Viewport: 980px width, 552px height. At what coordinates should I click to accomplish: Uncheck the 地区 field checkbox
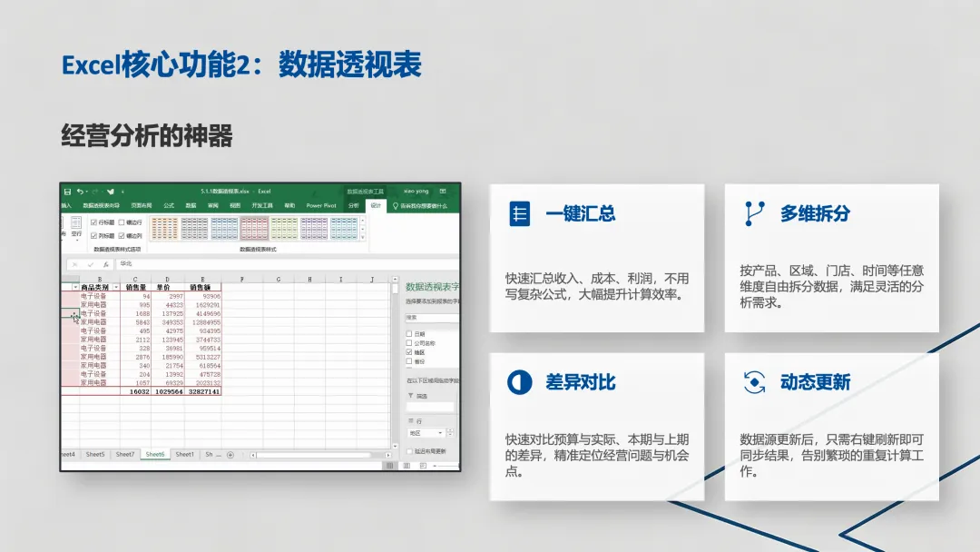coord(409,352)
